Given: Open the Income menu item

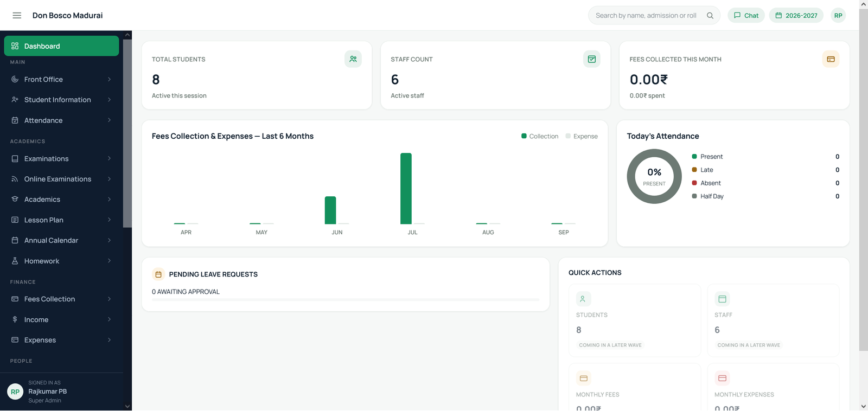Looking at the screenshot, I should tap(61, 319).
